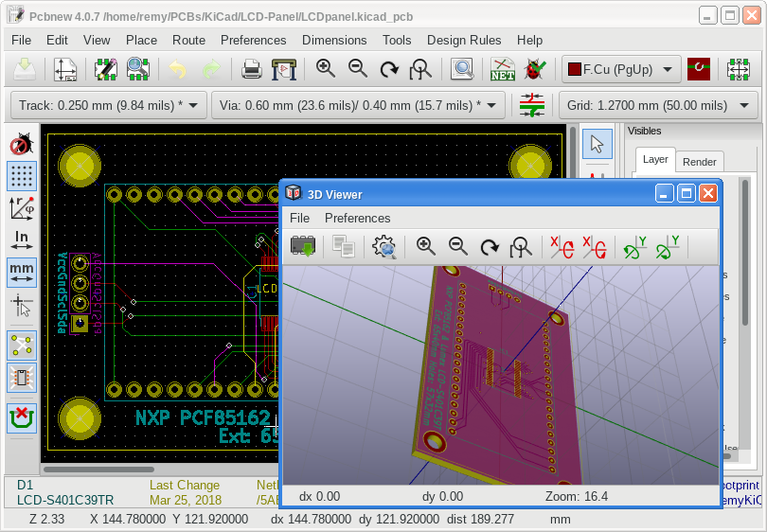Open the Place menu

click(141, 40)
